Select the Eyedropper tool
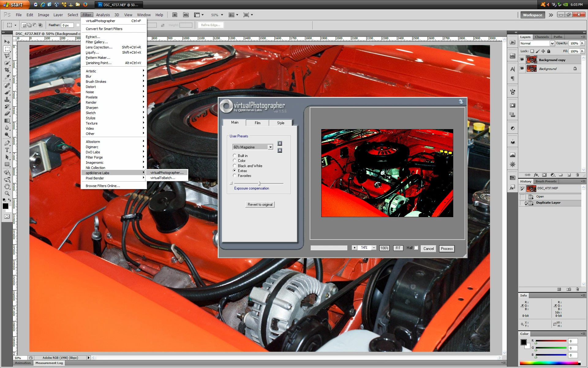588x368 pixels. (7, 77)
